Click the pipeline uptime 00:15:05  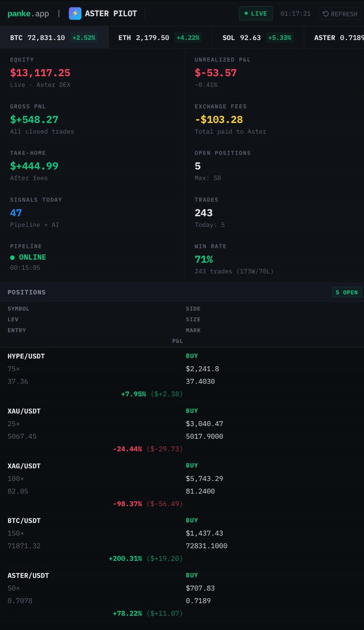click(25, 268)
